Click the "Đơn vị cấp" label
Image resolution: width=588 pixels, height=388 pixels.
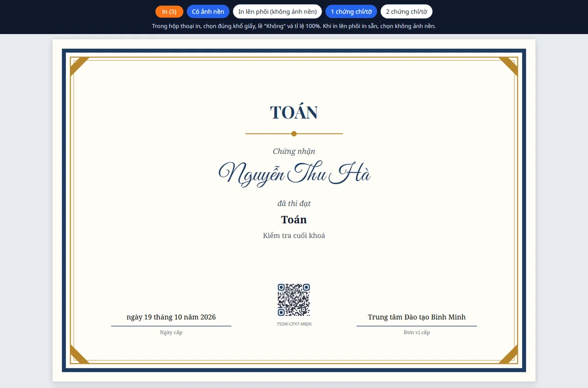coord(416,333)
